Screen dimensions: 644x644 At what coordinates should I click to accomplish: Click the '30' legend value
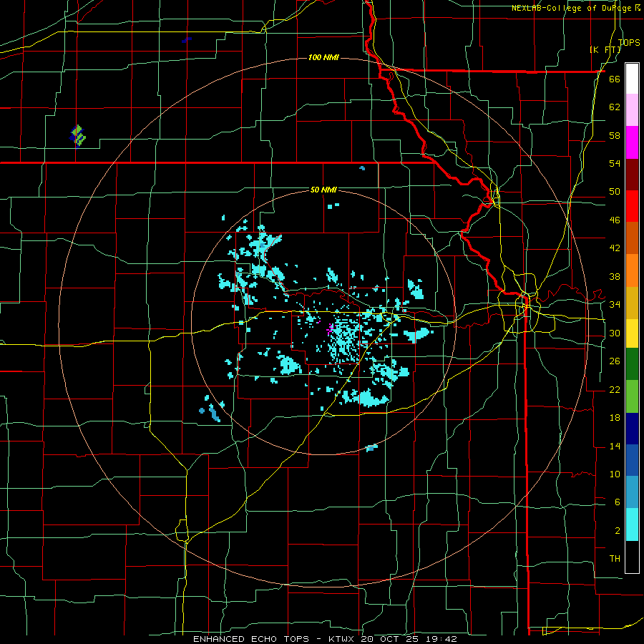coord(615,333)
